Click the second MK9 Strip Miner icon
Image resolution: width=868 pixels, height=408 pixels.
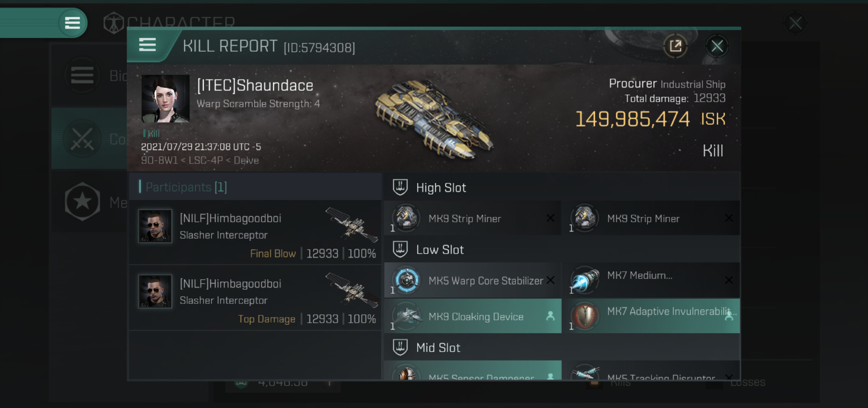(x=585, y=218)
